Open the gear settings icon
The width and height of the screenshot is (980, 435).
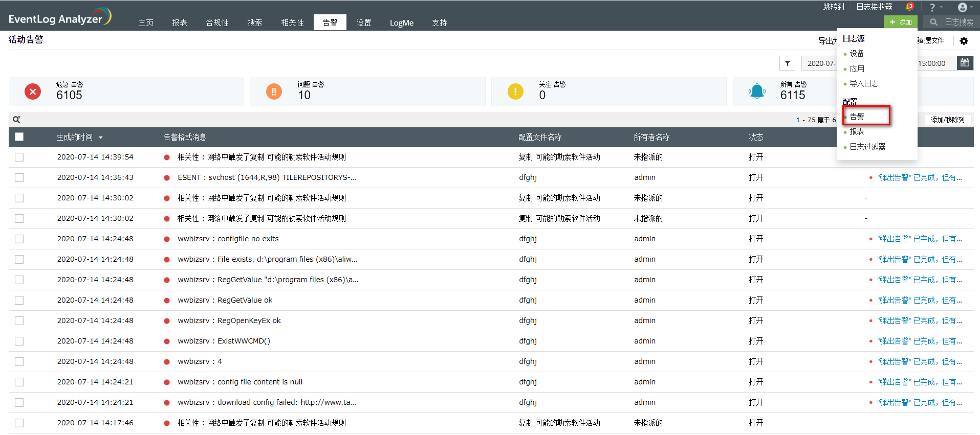coord(964,41)
